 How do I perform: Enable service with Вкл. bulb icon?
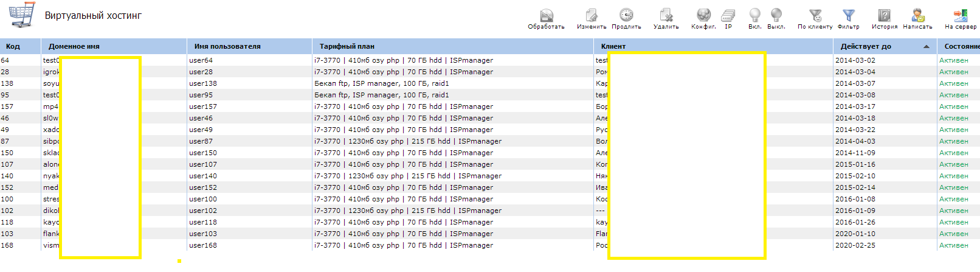click(754, 16)
